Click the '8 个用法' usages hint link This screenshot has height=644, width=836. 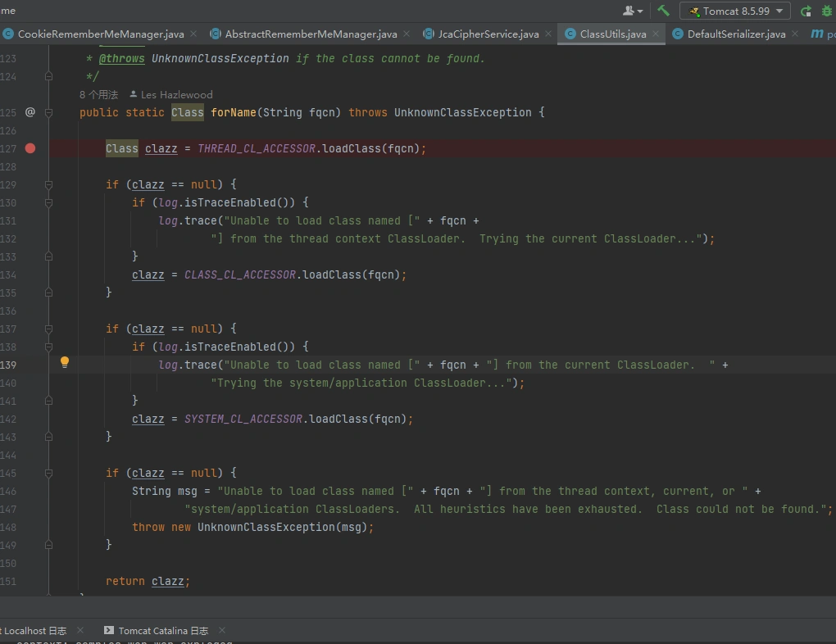[98, 94]
